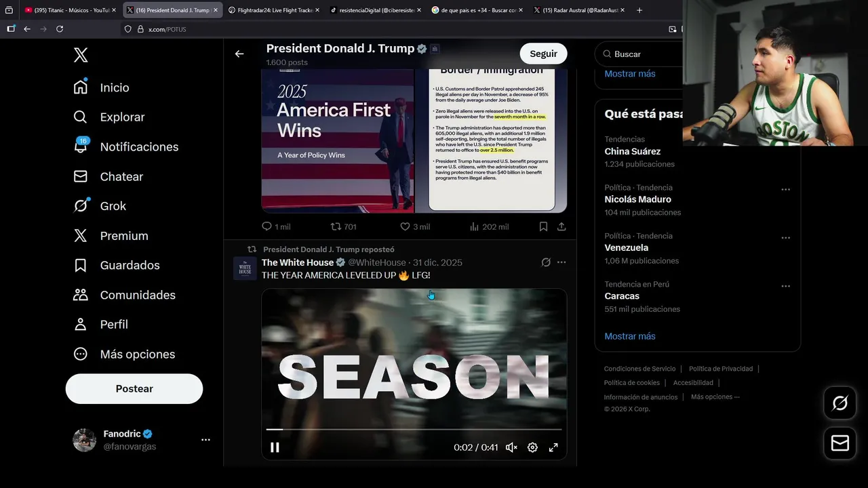This screenshot has width=868, height=488.
Task: Click the top Mostrar más link
Action: 630,74
